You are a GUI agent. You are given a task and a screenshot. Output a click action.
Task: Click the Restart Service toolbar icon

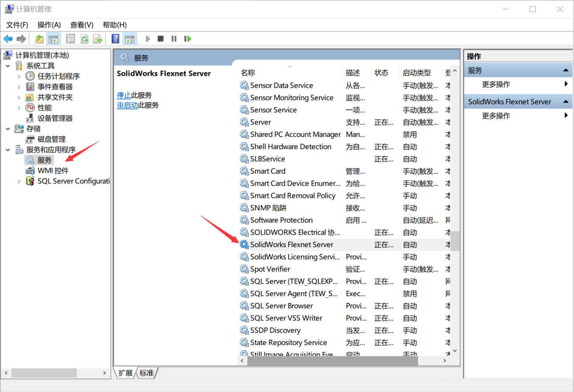tap(188, 39)
